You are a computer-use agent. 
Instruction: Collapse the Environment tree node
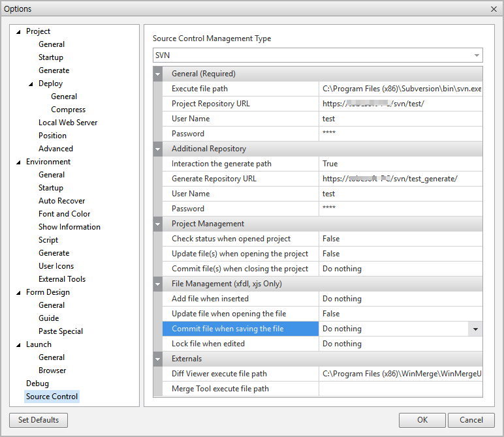(x=18, y=162)
